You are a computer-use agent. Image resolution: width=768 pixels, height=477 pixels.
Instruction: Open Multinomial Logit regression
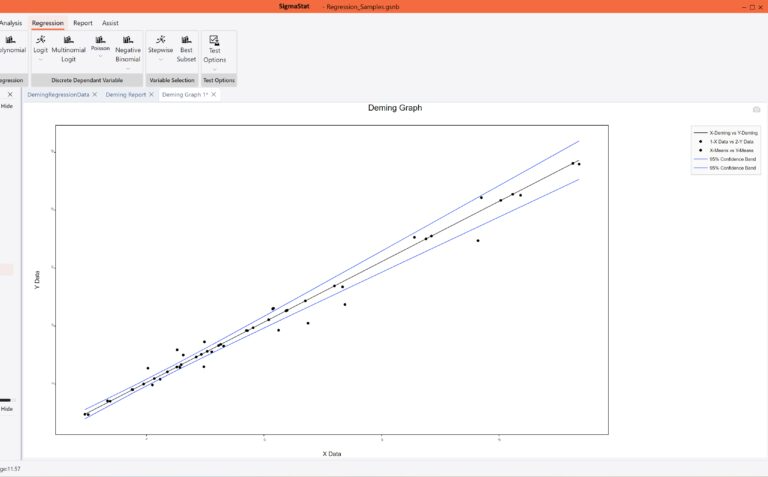coord(69,40)
